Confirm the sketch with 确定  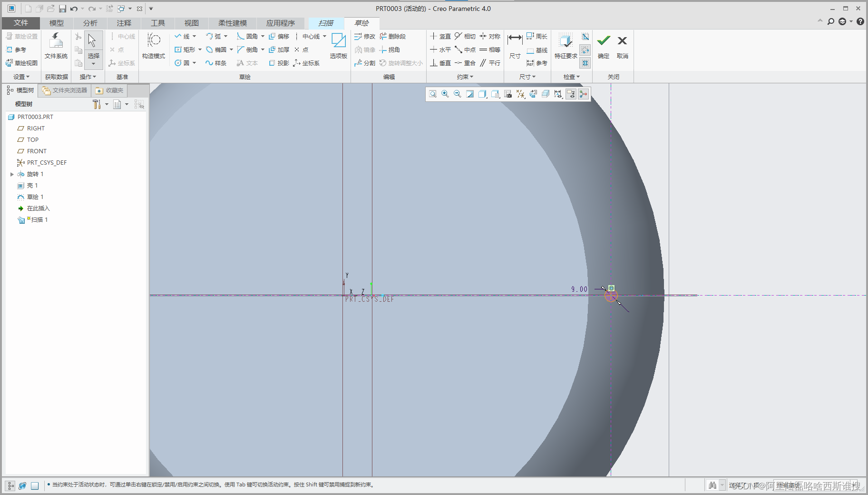pyautogui.click(x=604, y=46)
